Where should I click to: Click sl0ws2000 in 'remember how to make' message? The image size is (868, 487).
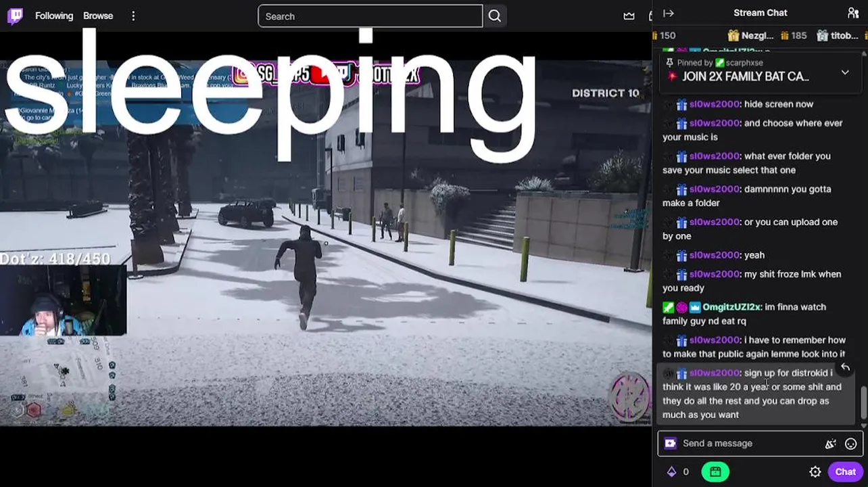pyautogui.click(x=715, y=340)
